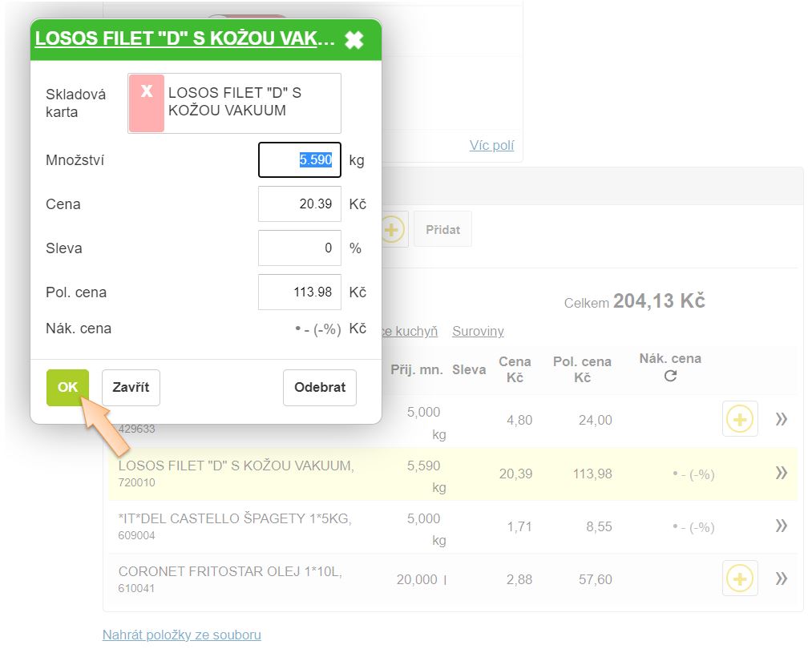Refresh Nák. cena via the column header icon
Screen dimensions: 812x649
pyautogui.click(x=670, y=376)
